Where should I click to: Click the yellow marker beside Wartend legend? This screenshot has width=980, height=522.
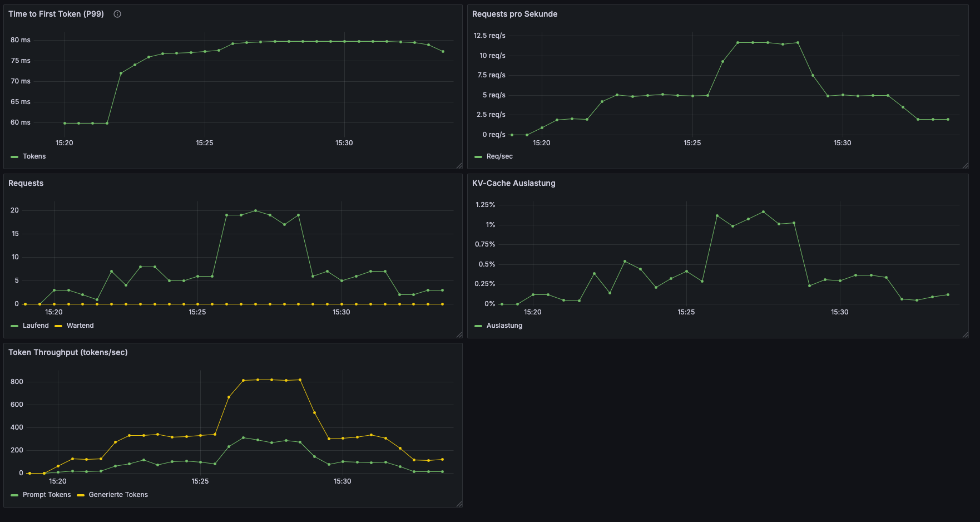[58, 325]
